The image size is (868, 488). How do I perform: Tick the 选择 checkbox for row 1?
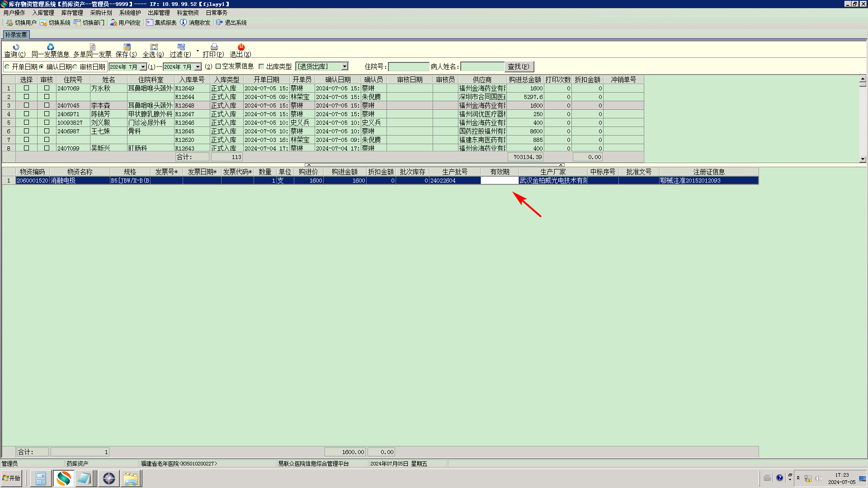(x=26, y=88)
